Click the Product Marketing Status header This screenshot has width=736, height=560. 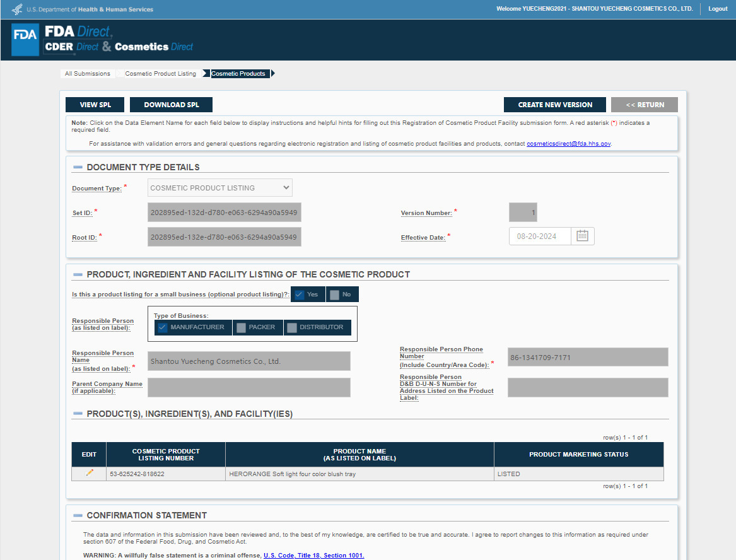[579, 455]
